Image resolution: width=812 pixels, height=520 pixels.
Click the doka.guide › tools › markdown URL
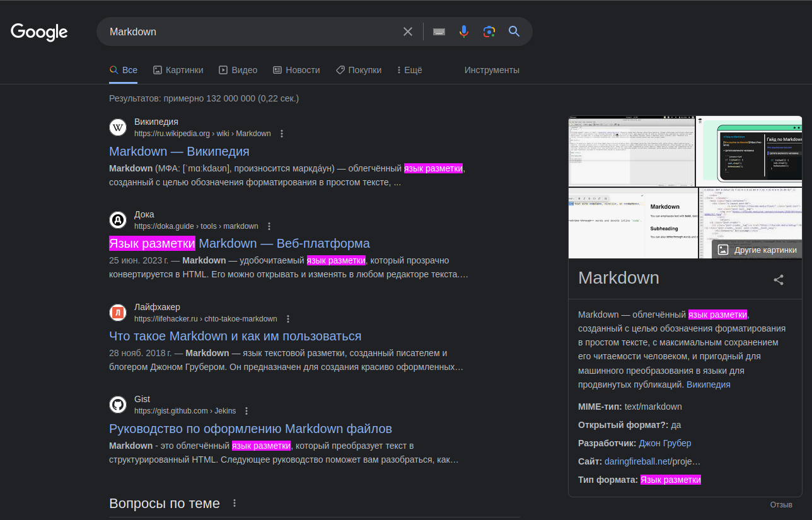196,226
